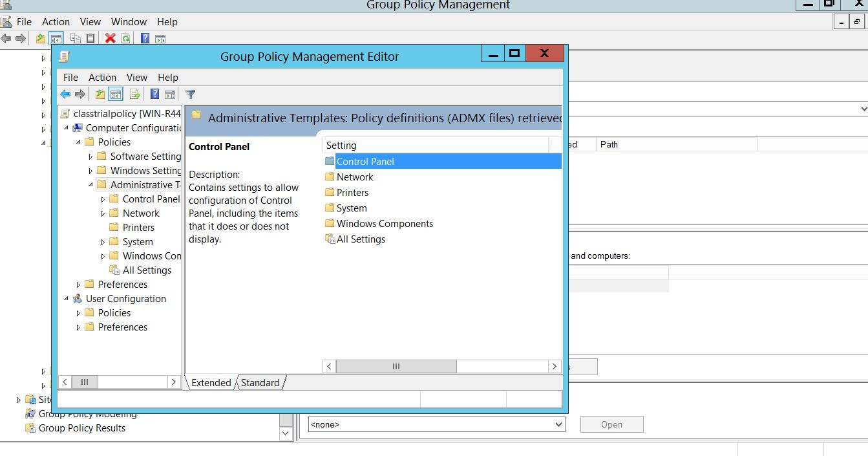Image resolution: width=868 pixels, height=456 pixels.
Task: Click the Export List icon in the editor toolbar
Action: [x=134, y=94]
